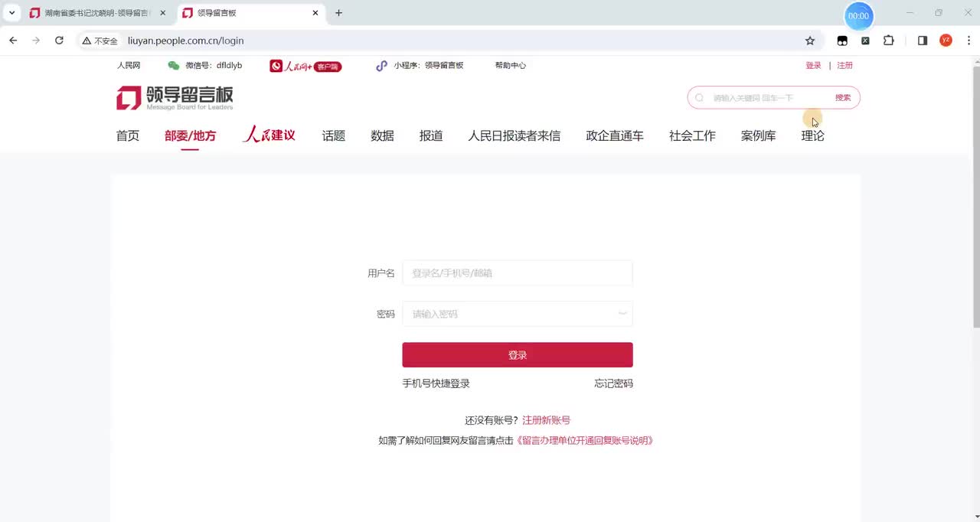980x522 pixels.
Task: Click the 领导留言板 site logo
Action: click(175, 98)
